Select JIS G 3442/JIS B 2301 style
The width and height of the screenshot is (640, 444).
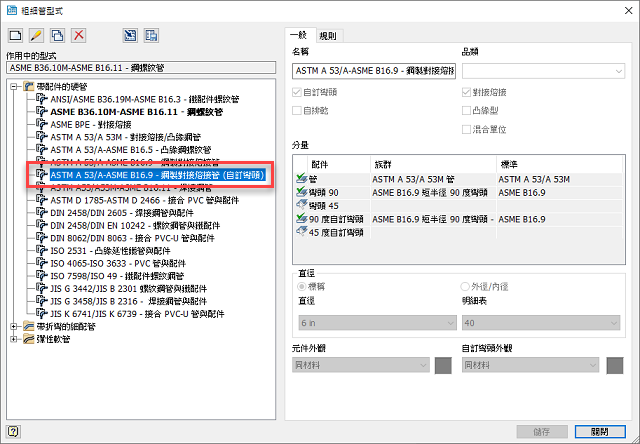(x=129, y=289)
